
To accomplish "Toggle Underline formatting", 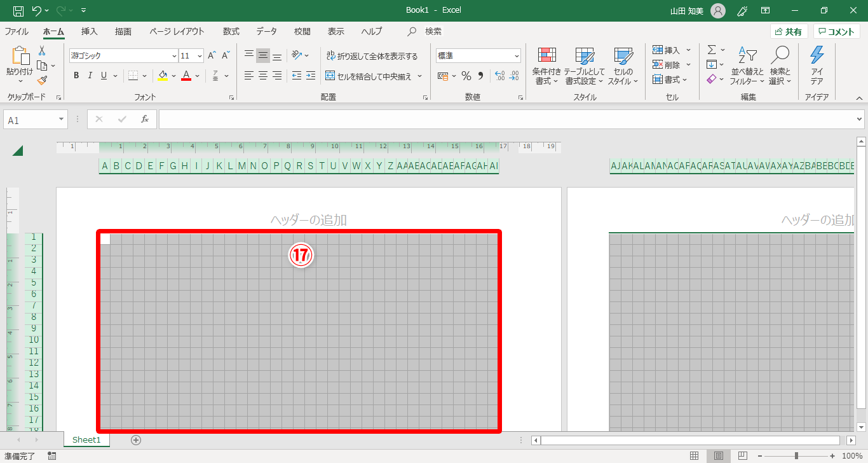I will tap(103, 76).
